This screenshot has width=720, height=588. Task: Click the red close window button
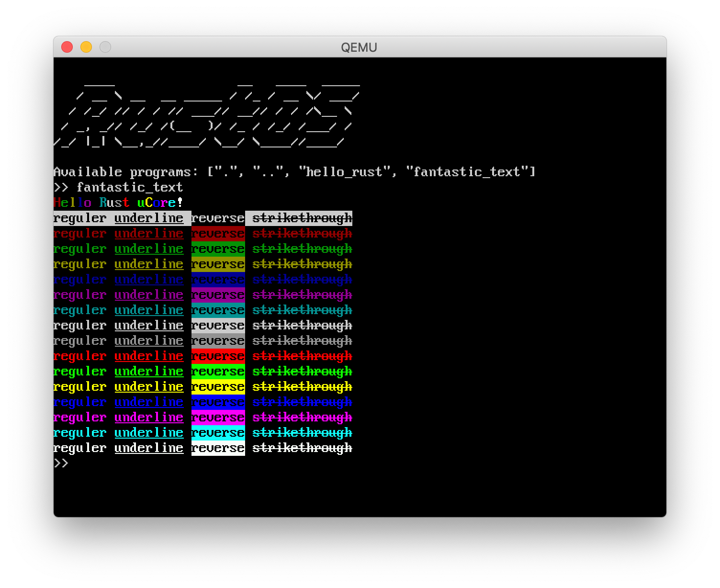67,47
